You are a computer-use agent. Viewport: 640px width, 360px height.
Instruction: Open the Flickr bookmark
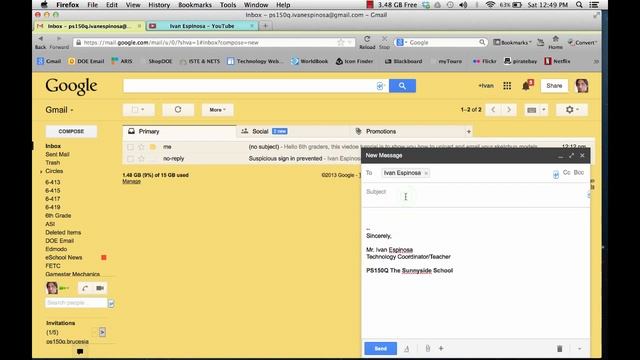[484, 61]
